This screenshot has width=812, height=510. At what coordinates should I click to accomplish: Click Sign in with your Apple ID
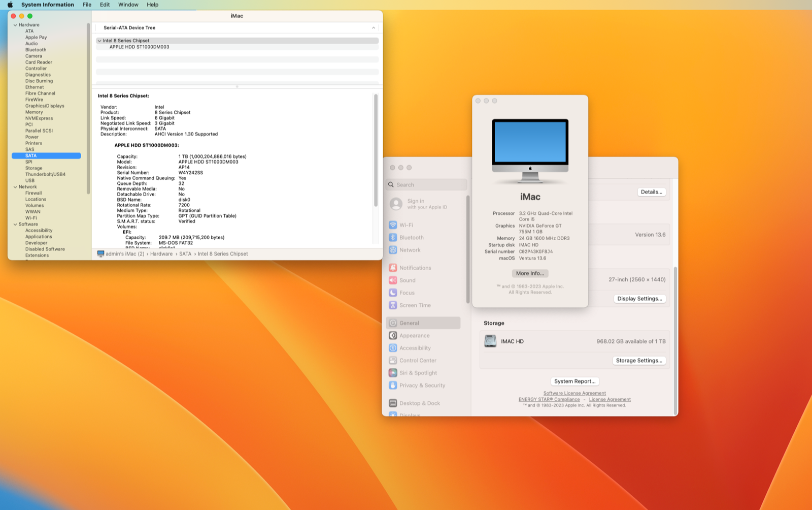point(427,204)
